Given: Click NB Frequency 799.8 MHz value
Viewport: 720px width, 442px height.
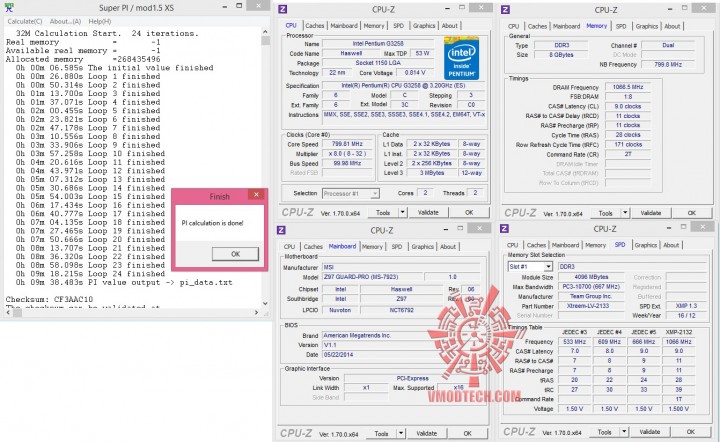Looking at the screenshot, I should click(x=668, y=64).
